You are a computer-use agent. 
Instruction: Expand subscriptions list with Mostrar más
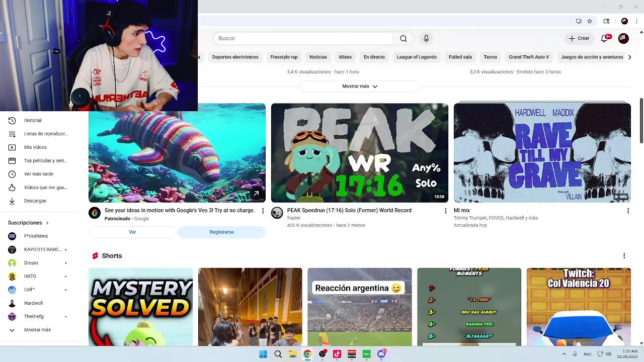pos(38,330)
